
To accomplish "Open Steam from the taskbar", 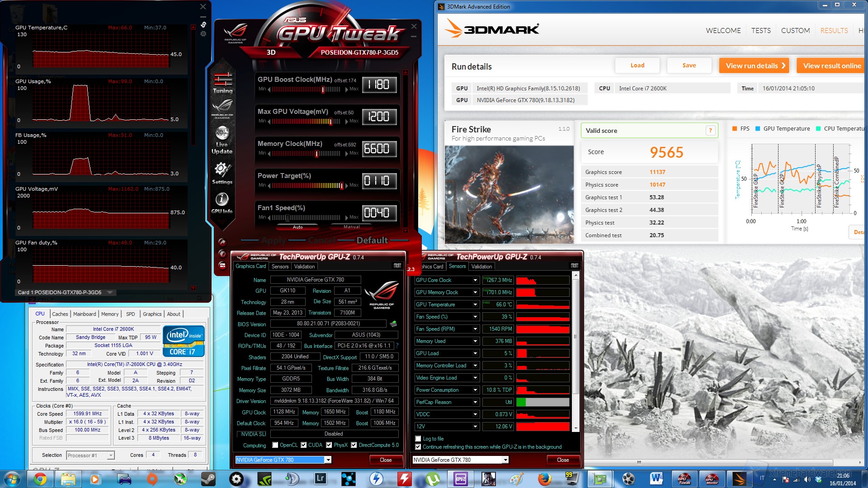I will click(x=208, y=479).
